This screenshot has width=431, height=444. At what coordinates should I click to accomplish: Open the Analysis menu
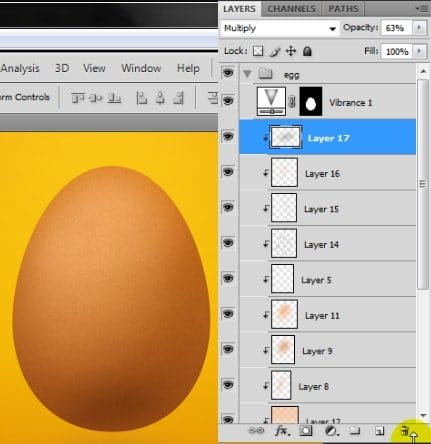20,68
